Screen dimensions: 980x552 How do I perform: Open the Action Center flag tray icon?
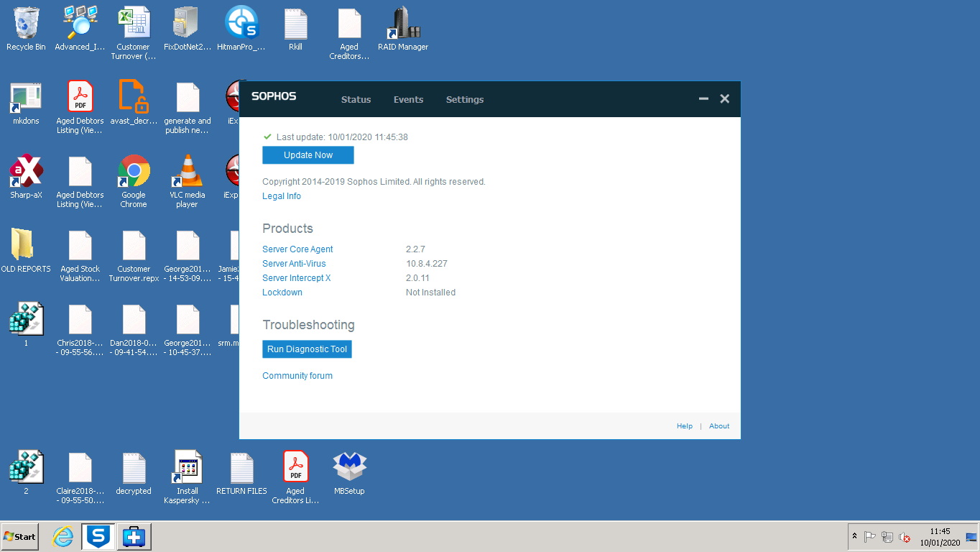tap(869, 537)
